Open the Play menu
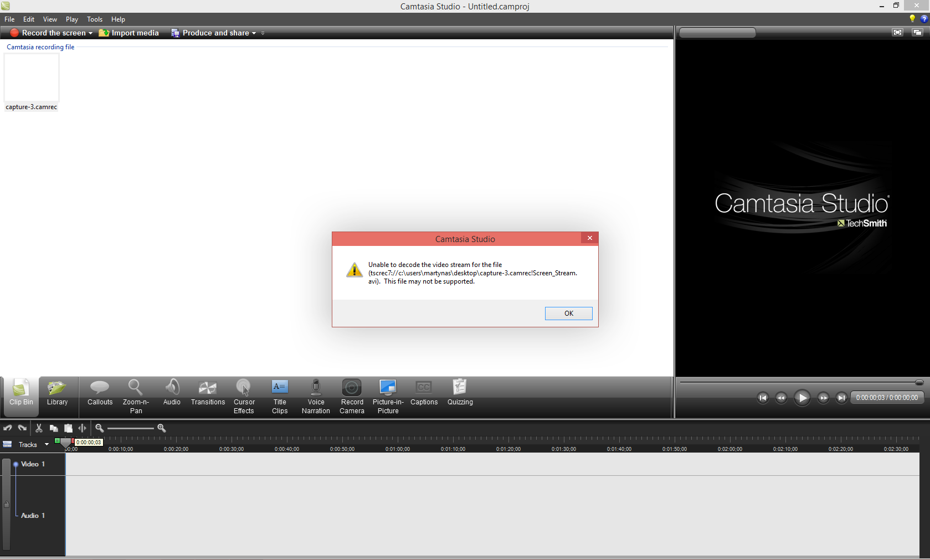 pyautogui.click(x=72, y=19)
